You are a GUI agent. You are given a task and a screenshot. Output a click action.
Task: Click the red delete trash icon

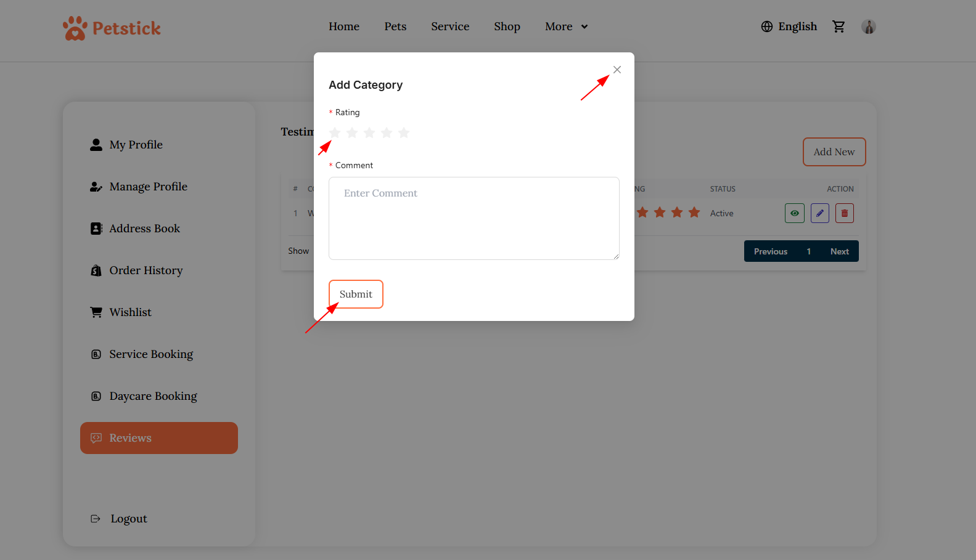point(844,213)
